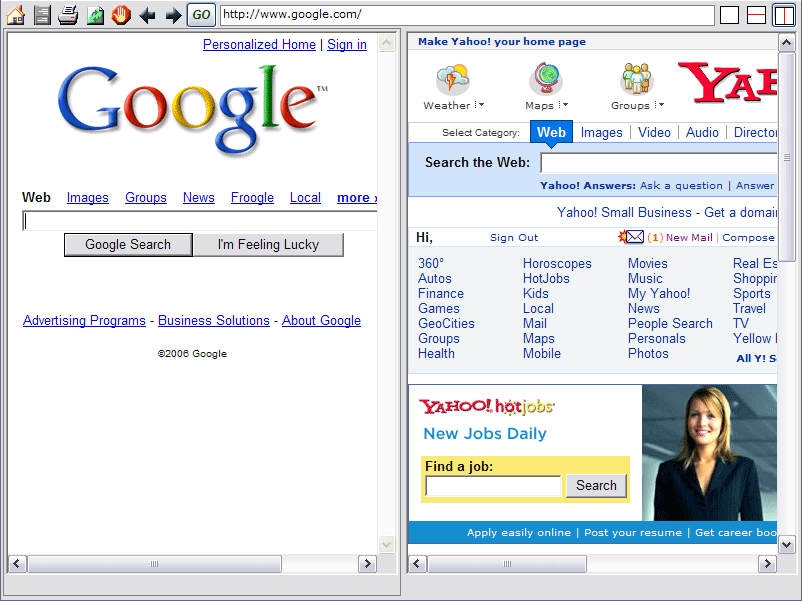
Task: Open the bookmarks list icon
Action: 42,15
